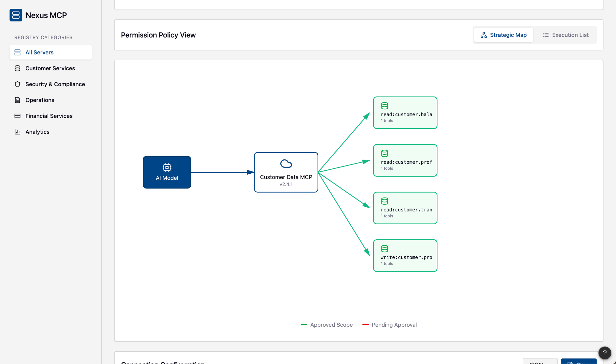The width and height of the screenshot is (616, 364).
Task: Click the Operations document icon
Action: tap(17, 100)
